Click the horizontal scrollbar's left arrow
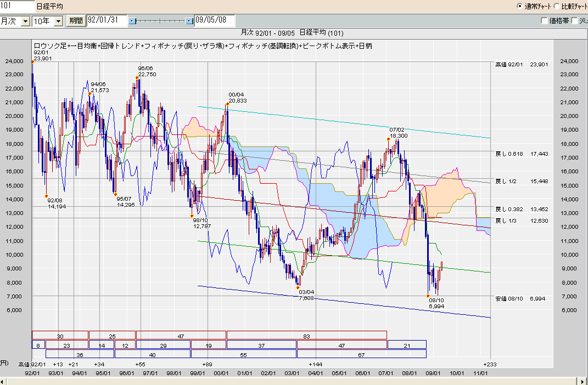 (3, 382)
